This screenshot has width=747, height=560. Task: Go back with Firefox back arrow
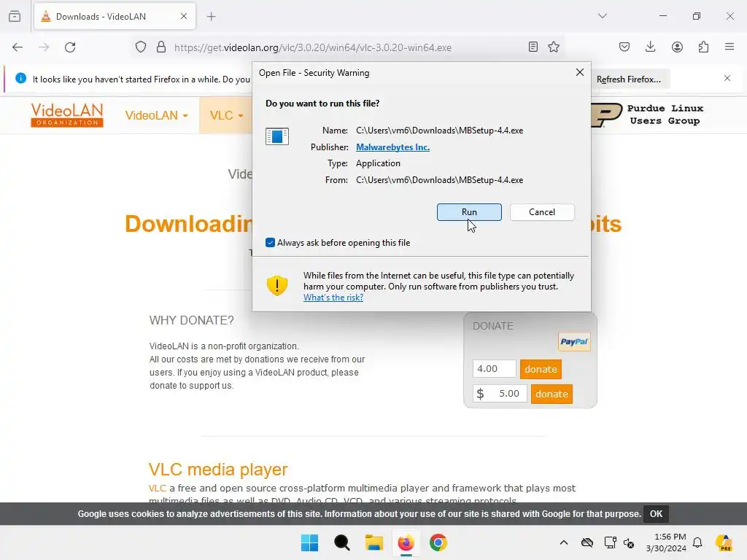click(x=18, y=47)
